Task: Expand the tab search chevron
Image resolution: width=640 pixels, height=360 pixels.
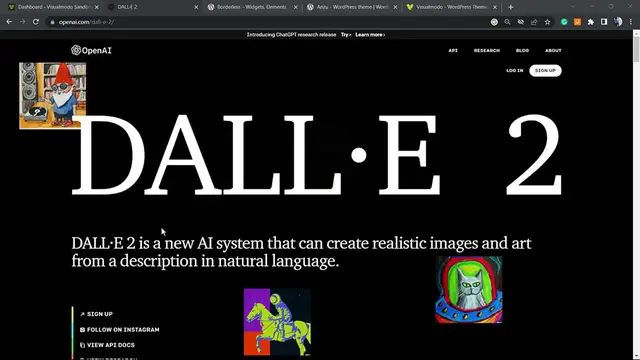Action: point(573,7)
